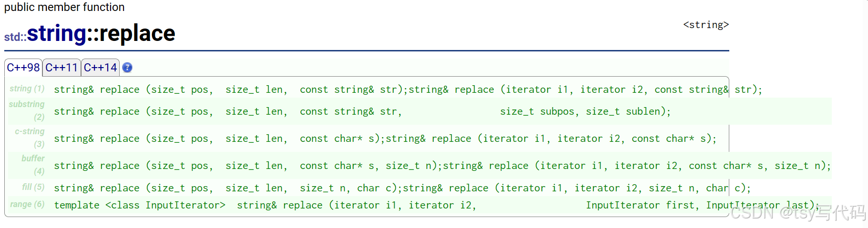868x228 pixels.
Task: Click the 'public member function' heading text
Action: [64, 7]
